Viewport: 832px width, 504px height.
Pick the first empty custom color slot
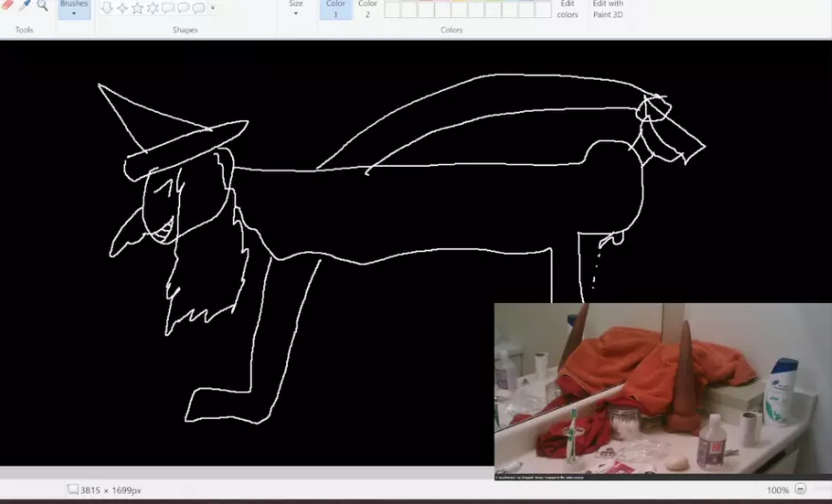[392, 9]
